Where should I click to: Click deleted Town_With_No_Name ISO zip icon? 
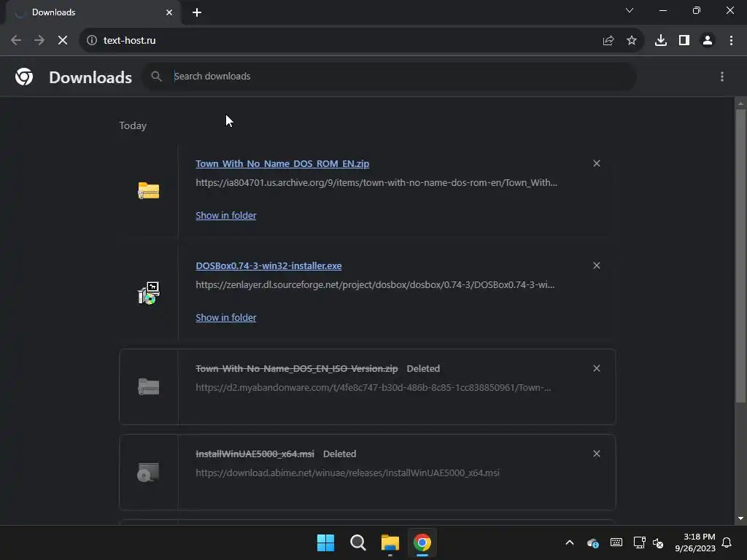tap(149, 386)
